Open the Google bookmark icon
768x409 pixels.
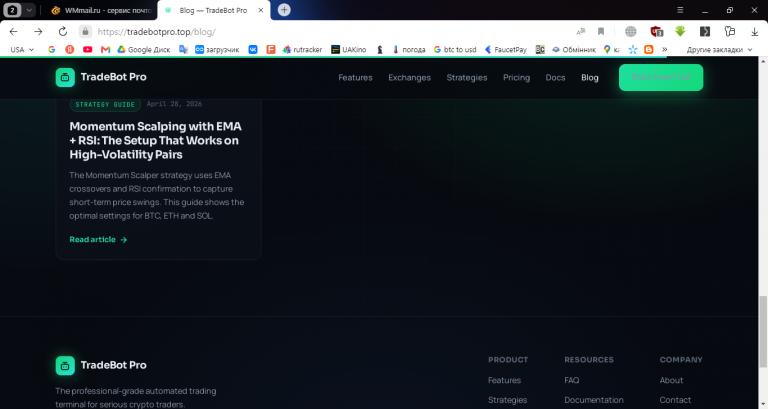point(51,49)
